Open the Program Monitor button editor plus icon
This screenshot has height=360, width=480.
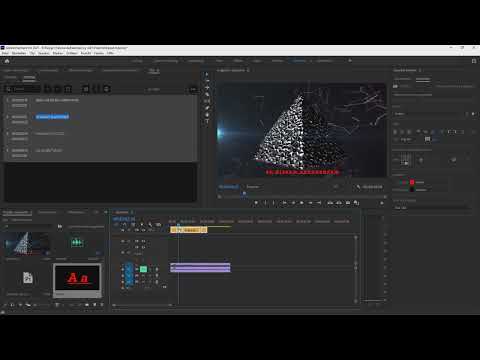pyautogui.click(x=382, y=203)
